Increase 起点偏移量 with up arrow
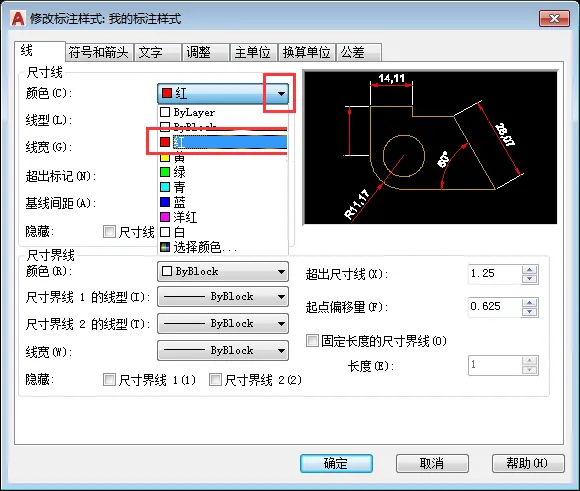Viewport: 580px width, 491px height. [530, 303]
